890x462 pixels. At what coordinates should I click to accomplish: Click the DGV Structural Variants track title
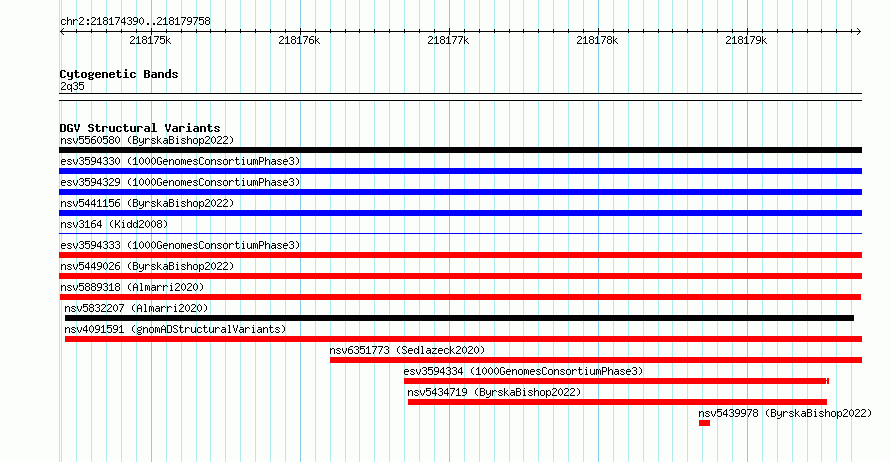[140, 128]
